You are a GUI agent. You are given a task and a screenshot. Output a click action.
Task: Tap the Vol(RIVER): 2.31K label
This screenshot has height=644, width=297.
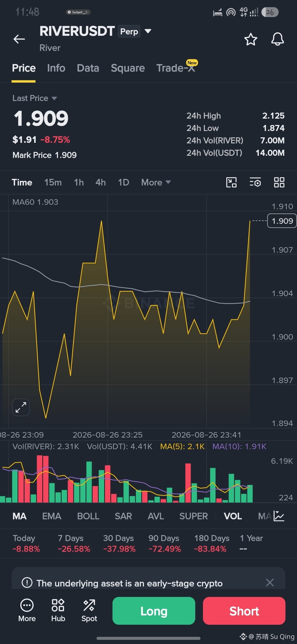46,446
